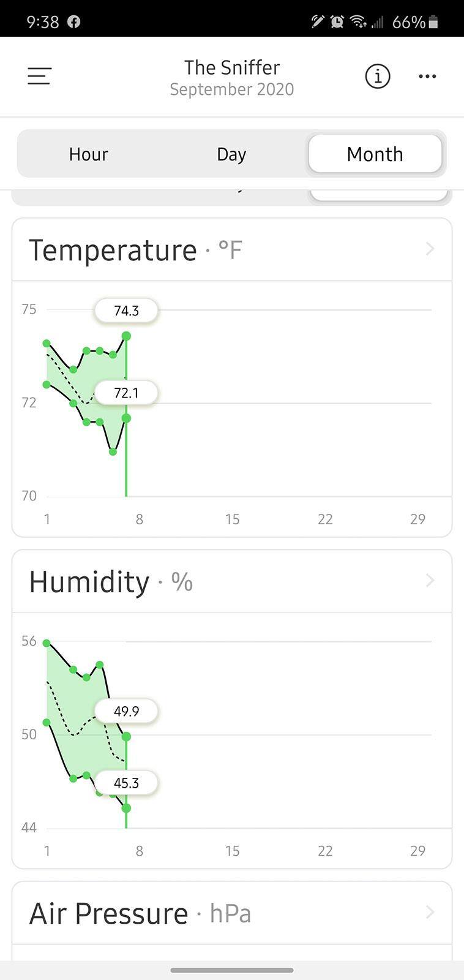
Task: Tap the alarm clock status icon
Action: pyautogui.click(x=337, y=22)
